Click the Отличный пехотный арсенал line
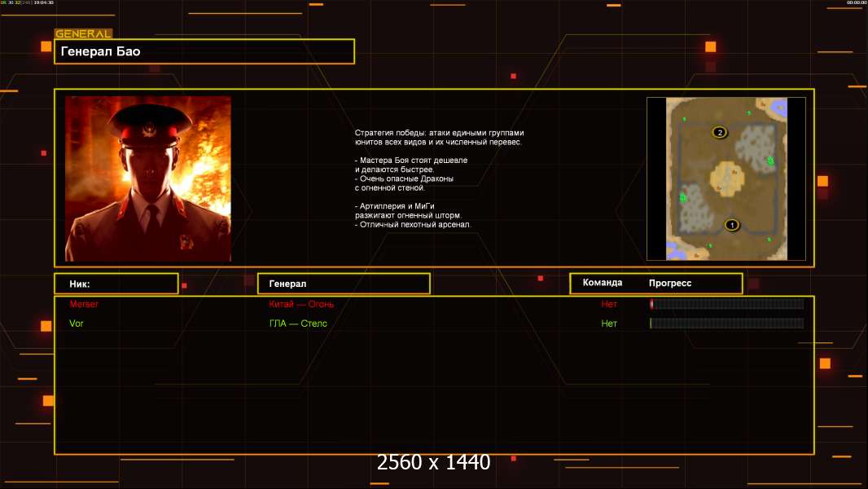 [x=413, y=224]
